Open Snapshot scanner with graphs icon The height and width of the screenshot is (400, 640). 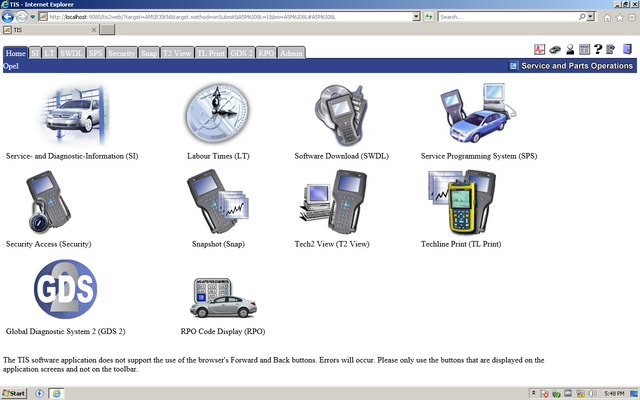pos(218,202)
